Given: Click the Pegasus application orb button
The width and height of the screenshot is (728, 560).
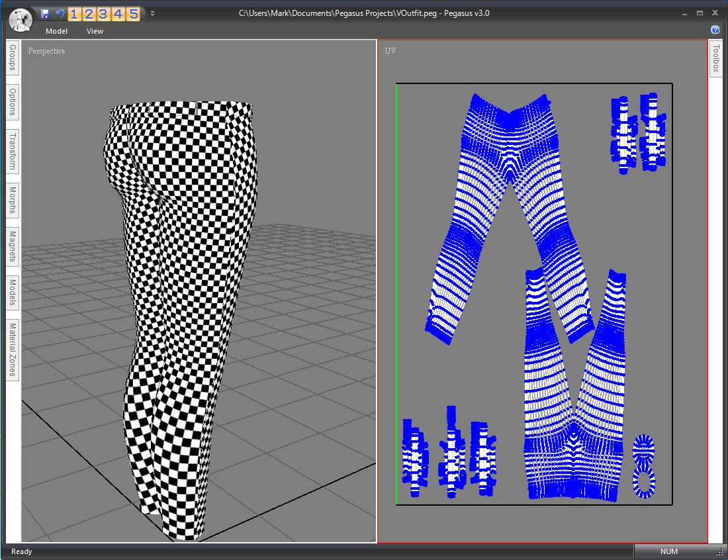Looking at the screenshot, I should point(21,21).
